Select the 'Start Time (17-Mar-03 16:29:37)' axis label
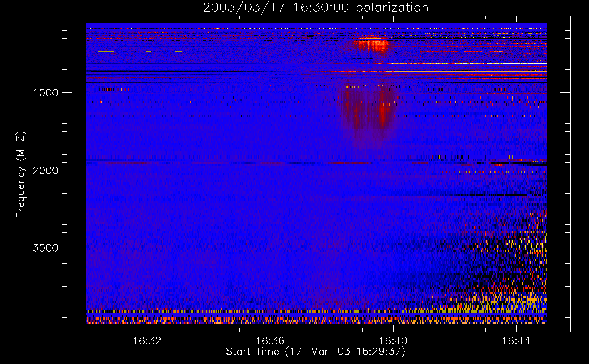Image resolution: width=589 pixels, height=364 pixels. tap(316, 352)
